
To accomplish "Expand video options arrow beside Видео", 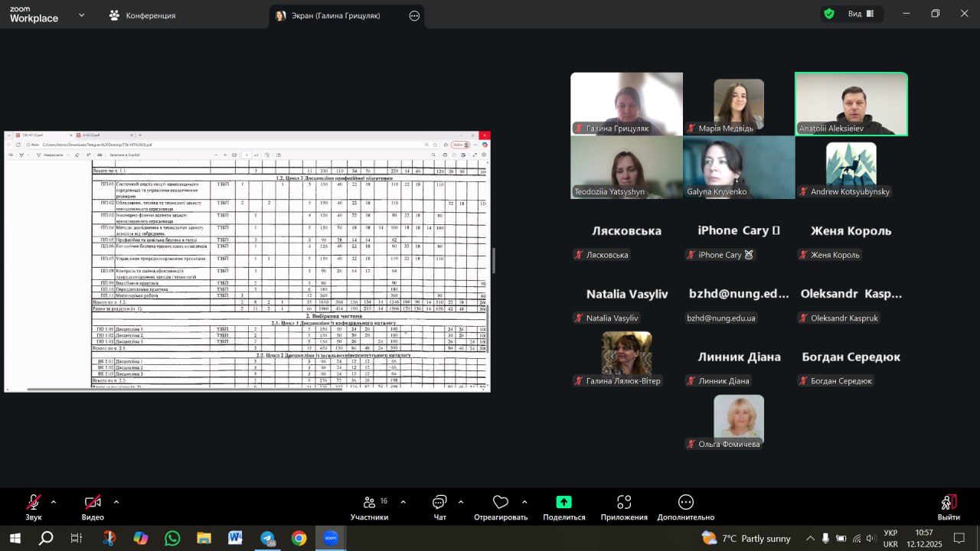I will pyautogui.click(x=116, y=502).
